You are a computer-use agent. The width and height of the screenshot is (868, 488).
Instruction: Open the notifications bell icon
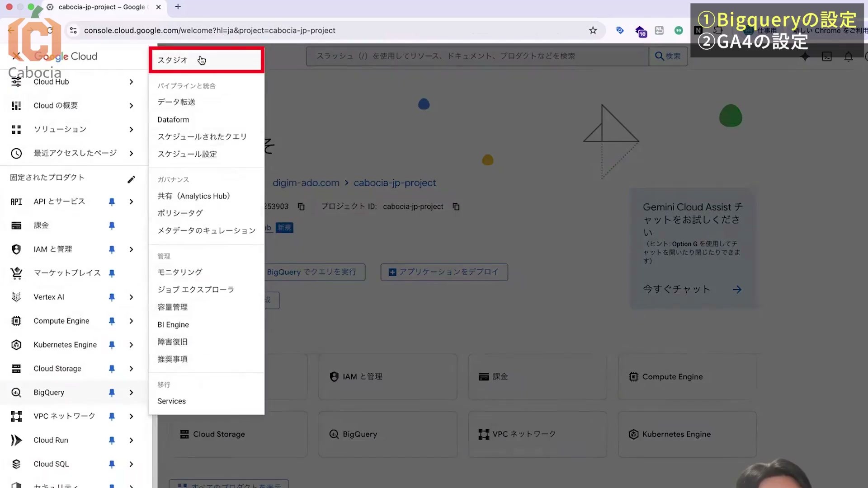click(849, 56)
